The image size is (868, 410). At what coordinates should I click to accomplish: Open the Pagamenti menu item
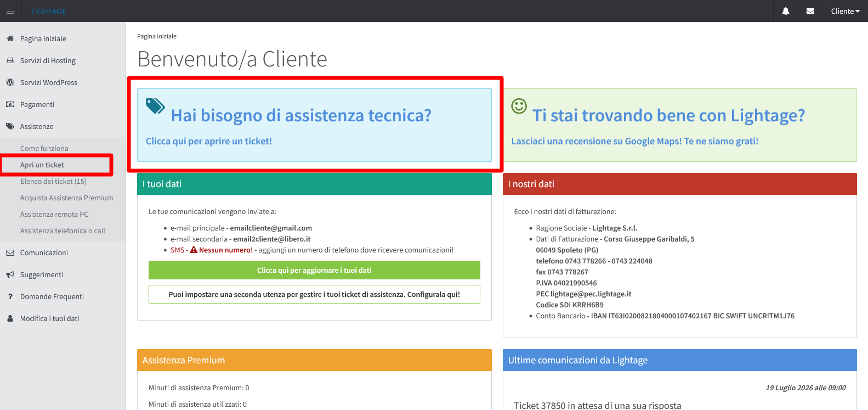[37, 104]
